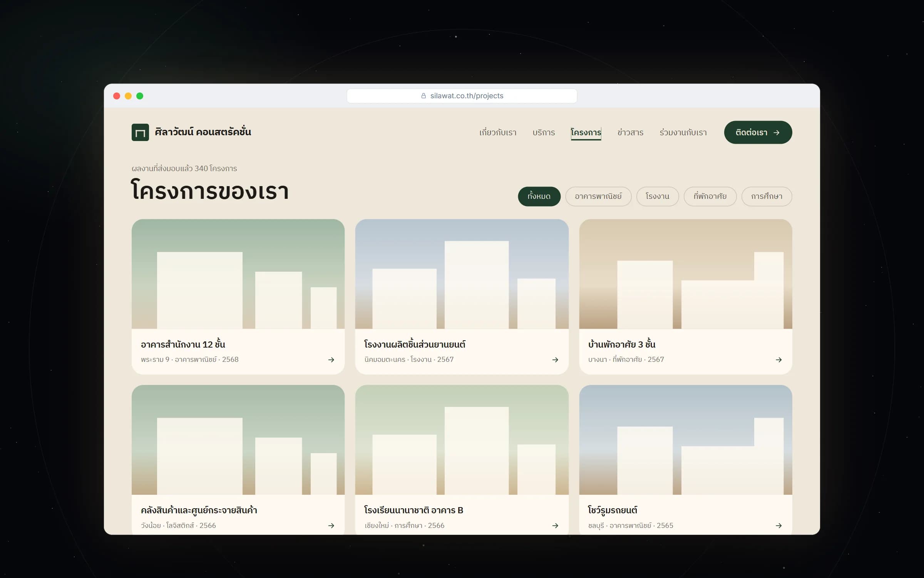Go to the บริการ nav item
Viewport: 924px width, 578px height.
544,133
